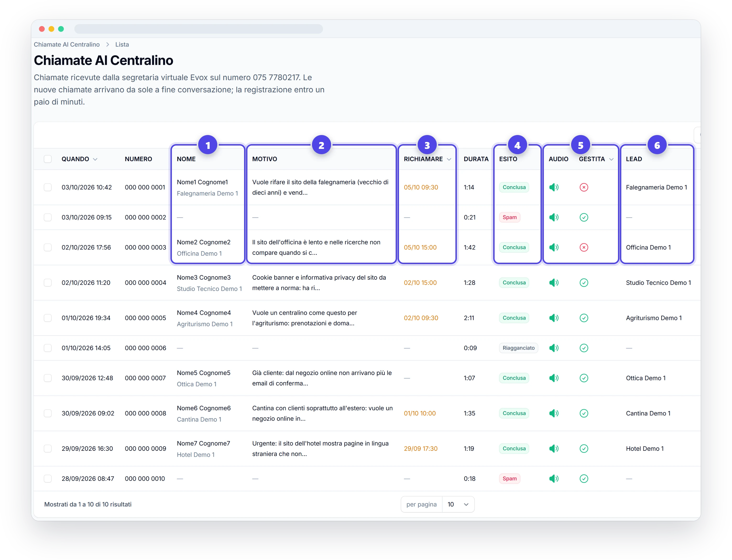Sort table by QUANDO column
The height and width of the screenshot is (560, 732).
click(79, 159)
